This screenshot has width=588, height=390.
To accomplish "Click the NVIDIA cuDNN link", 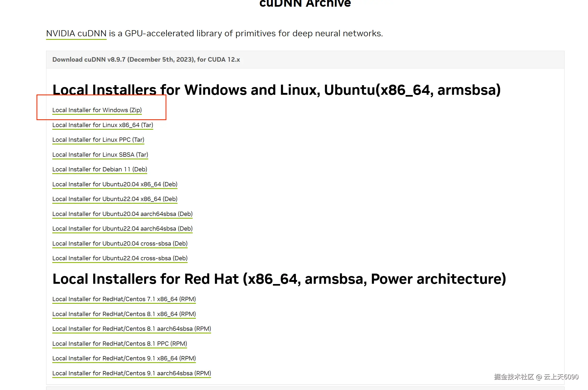I will point(76,34).
